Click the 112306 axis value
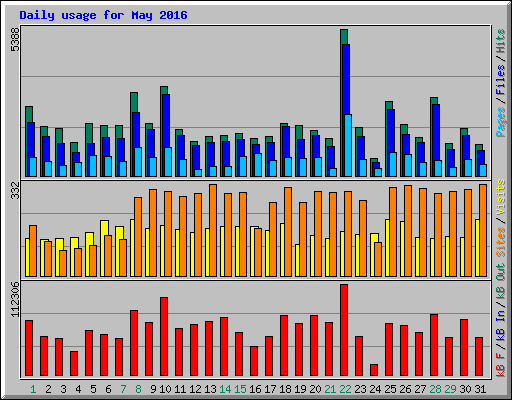Screen dimensions: 512x400 (15, 299)
